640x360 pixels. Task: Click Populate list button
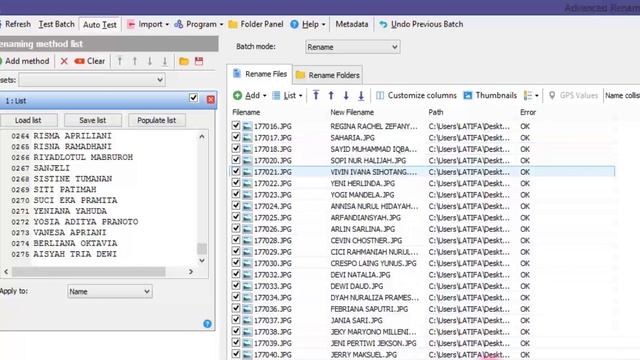click(x=157, y=120)
